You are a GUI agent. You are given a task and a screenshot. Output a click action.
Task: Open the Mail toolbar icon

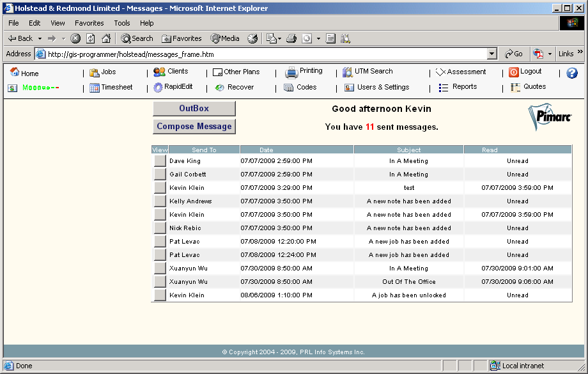point(271,38)
